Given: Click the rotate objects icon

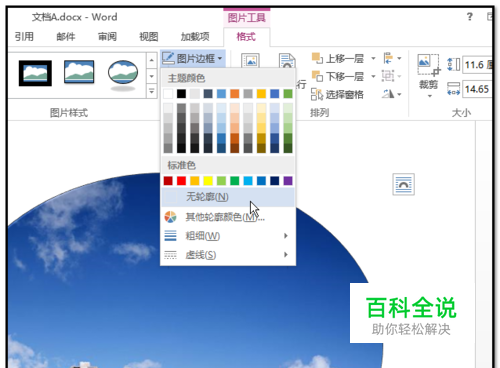Looking at the screenshot, I should [388, 94].
